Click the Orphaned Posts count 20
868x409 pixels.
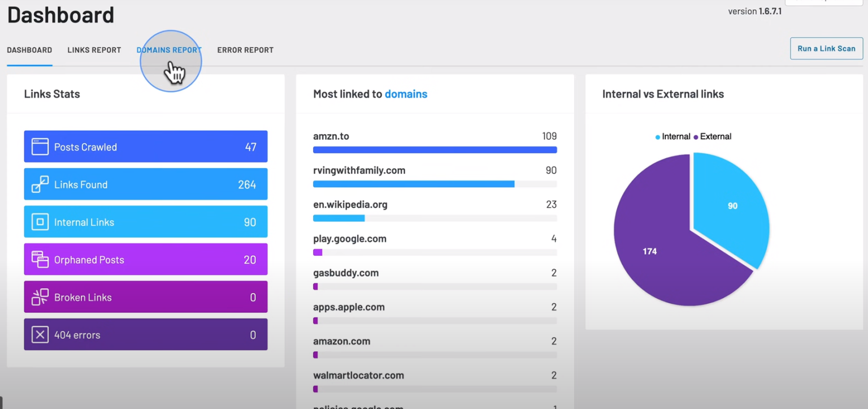tap(250, 260)
